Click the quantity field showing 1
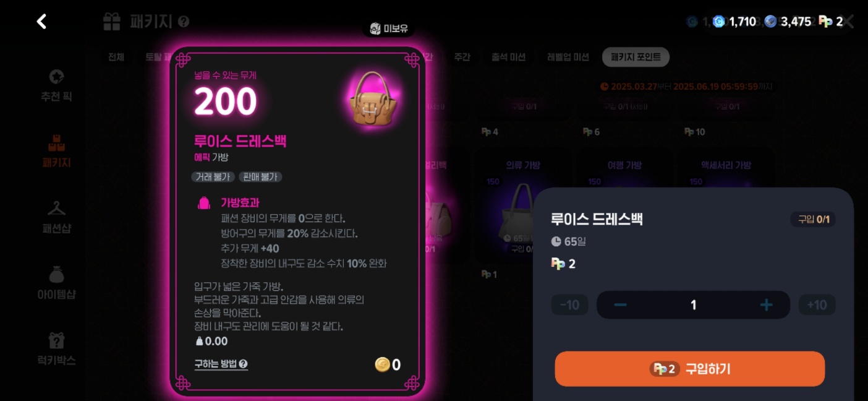 (x=693, y=304)
